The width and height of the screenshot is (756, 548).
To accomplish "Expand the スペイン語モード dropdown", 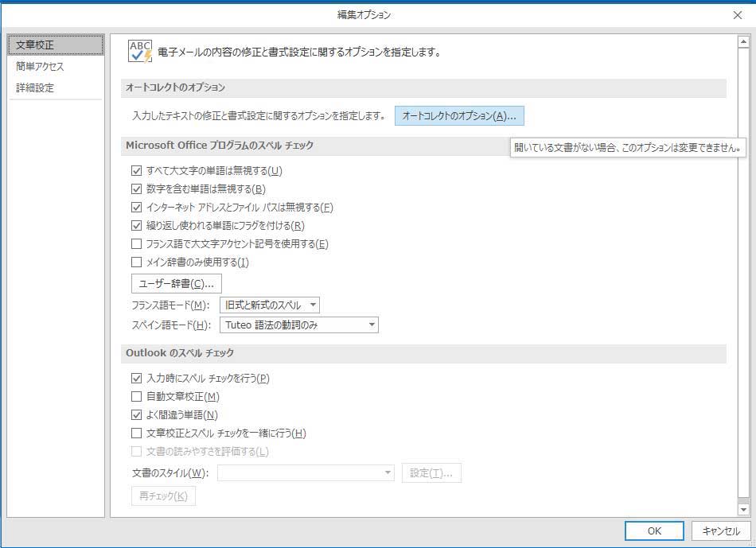I will pos(298,325).
